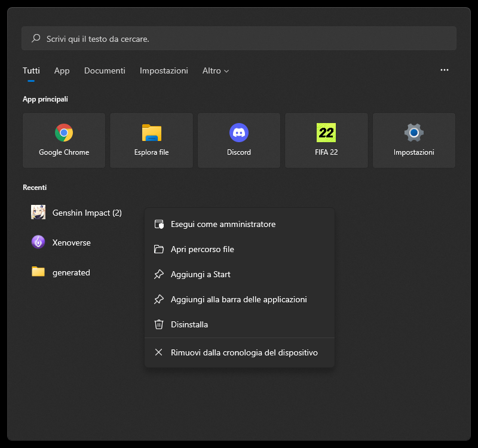Switch to the Documenti tab

point(105,70)
